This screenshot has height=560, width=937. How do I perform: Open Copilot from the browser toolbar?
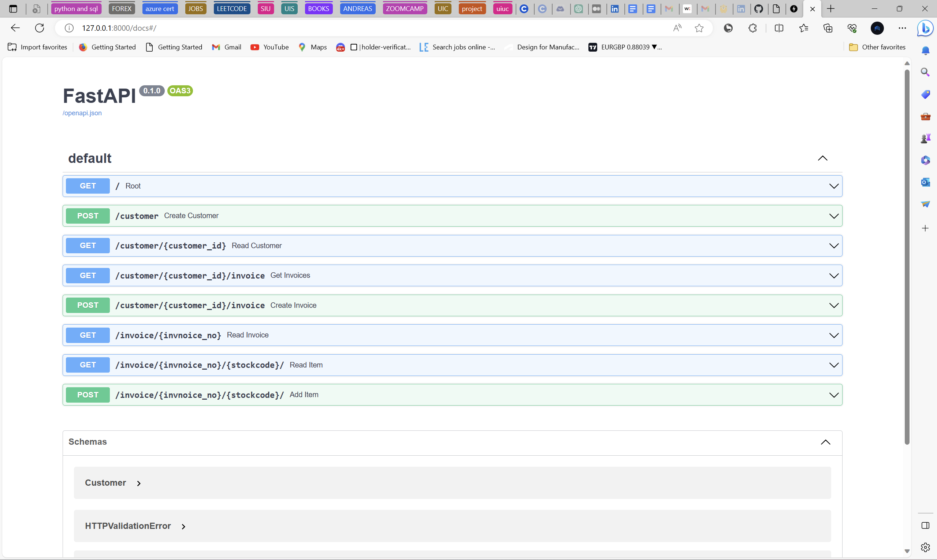tap(925, 28)
